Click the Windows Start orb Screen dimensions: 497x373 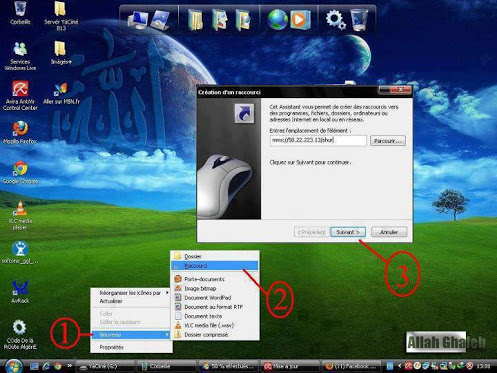(13, 366)
